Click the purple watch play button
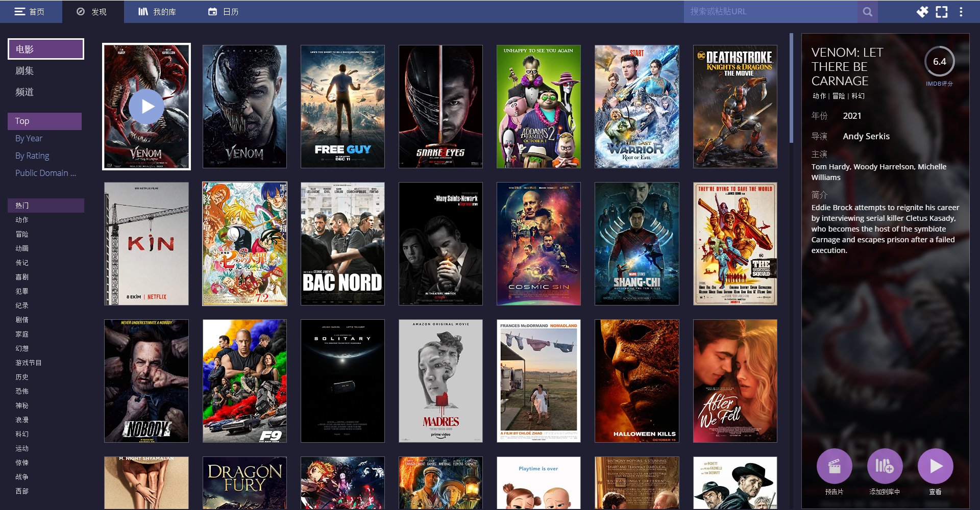980x510 pixels. tap(935, 466)
